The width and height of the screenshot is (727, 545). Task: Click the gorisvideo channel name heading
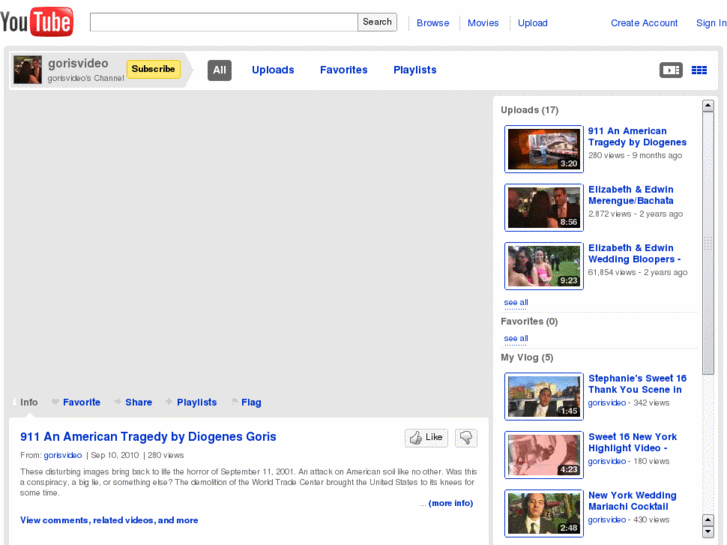78,63
